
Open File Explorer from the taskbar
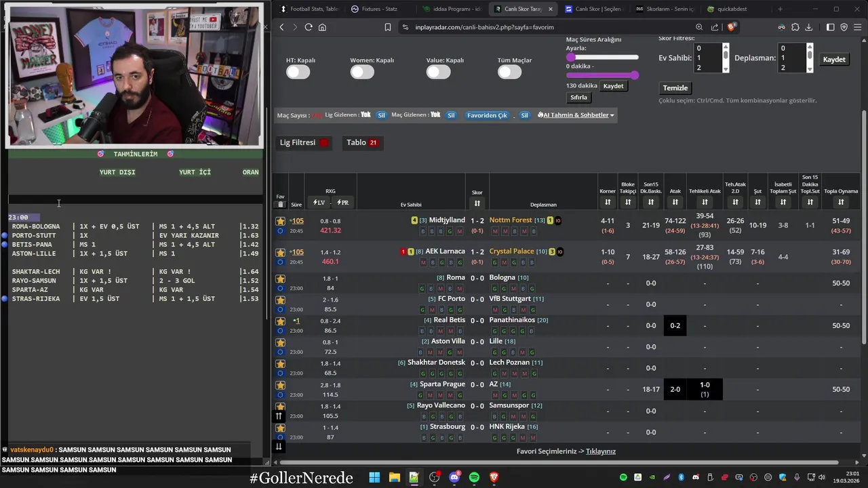click(x=394, y=477)
